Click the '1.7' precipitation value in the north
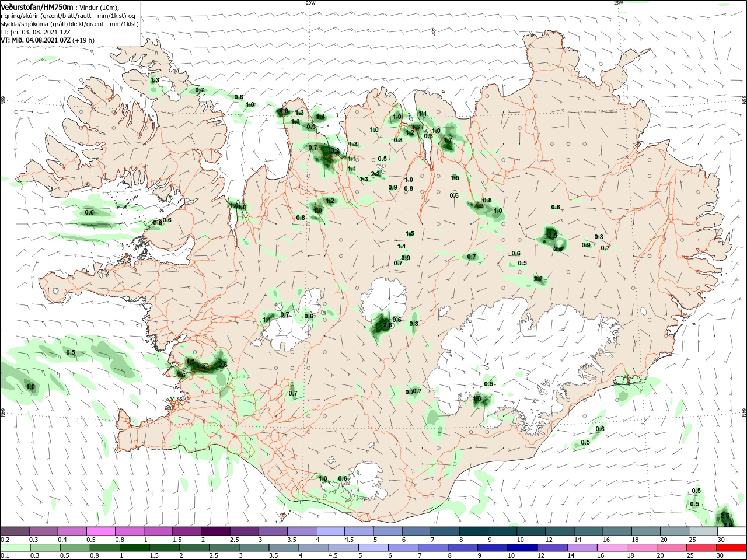The height and width of the screenshot is (560, 747). coord(448,141)
